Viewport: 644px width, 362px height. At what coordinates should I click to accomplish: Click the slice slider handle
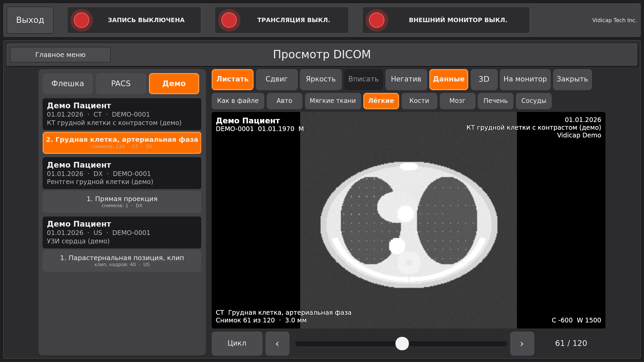[x=402, y=344]
